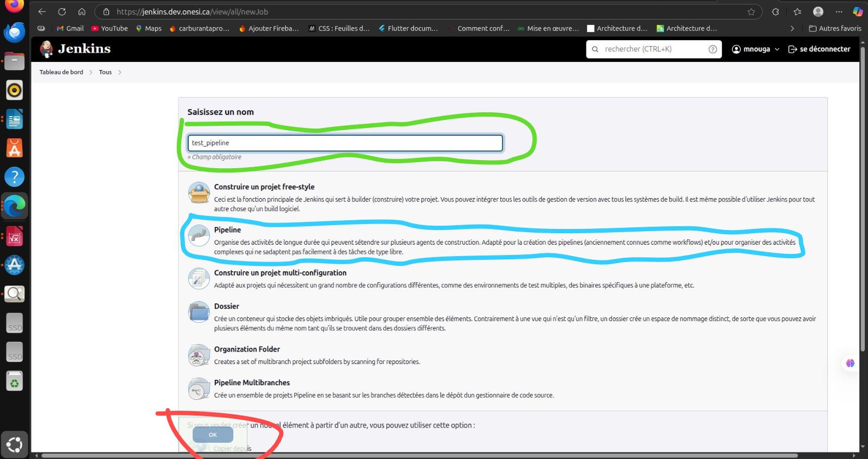The height and width of the screenshot is (459, 868).
Task: Open Files manager in the dock
Action: click(15, 61)
